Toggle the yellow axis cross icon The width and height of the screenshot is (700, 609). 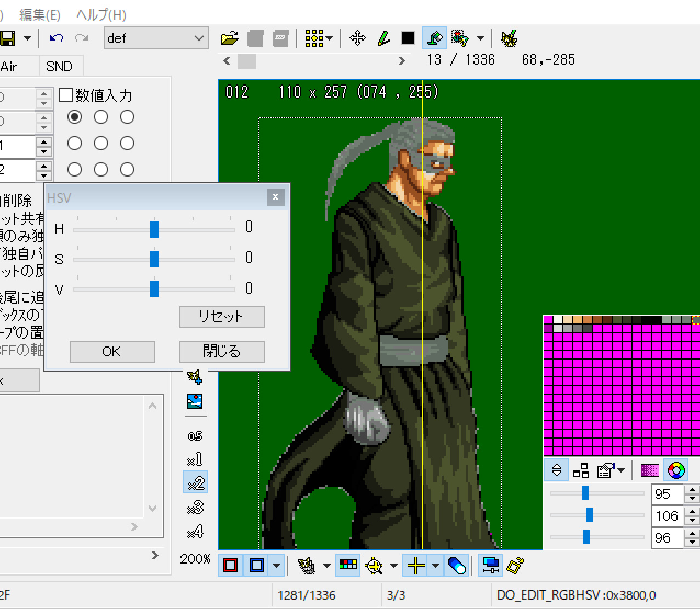pos(416,565)
